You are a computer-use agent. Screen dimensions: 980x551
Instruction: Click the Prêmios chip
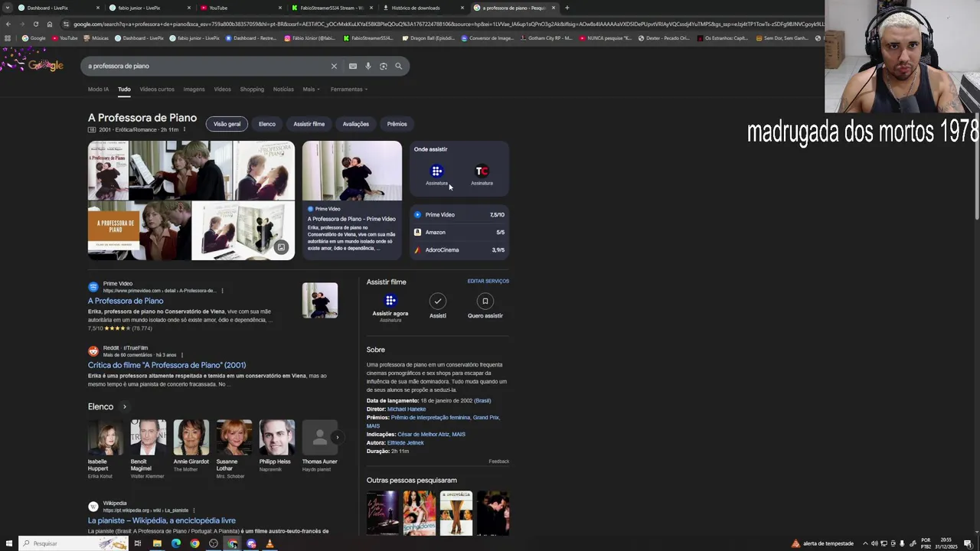point(397,124)
